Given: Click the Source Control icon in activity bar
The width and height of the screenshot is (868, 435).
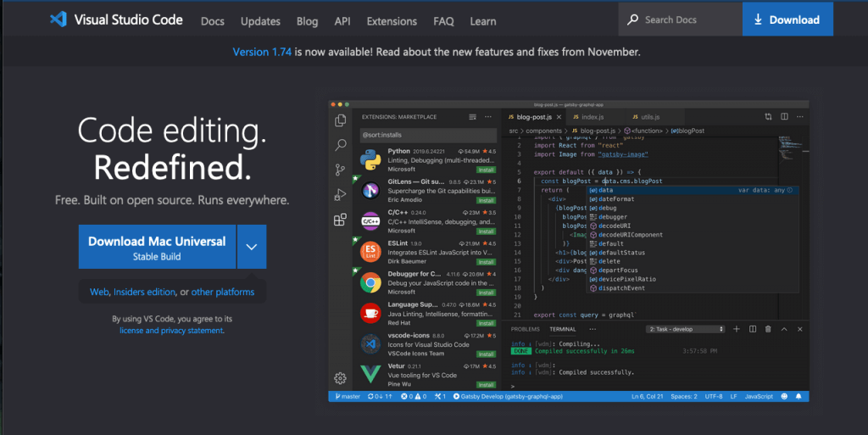Looking at the screenshot, I should [341, 170].
